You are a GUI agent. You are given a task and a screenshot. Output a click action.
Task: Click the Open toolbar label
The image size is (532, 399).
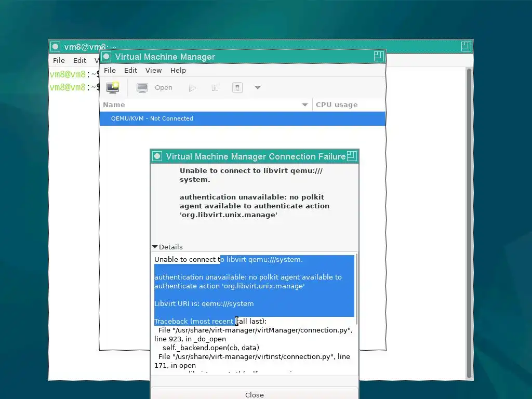click(164, 87)
